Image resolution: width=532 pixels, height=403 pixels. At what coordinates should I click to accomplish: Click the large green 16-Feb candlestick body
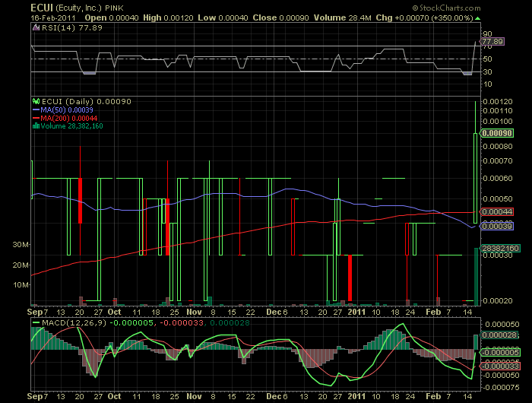pyautogui.click(x=475, y=178)
